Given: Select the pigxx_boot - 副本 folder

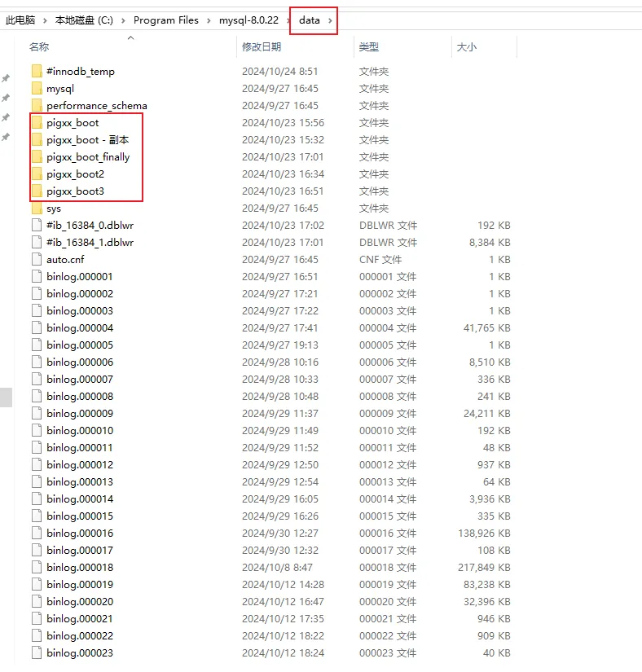Looking at the screenshot, I should click(87, 140).
